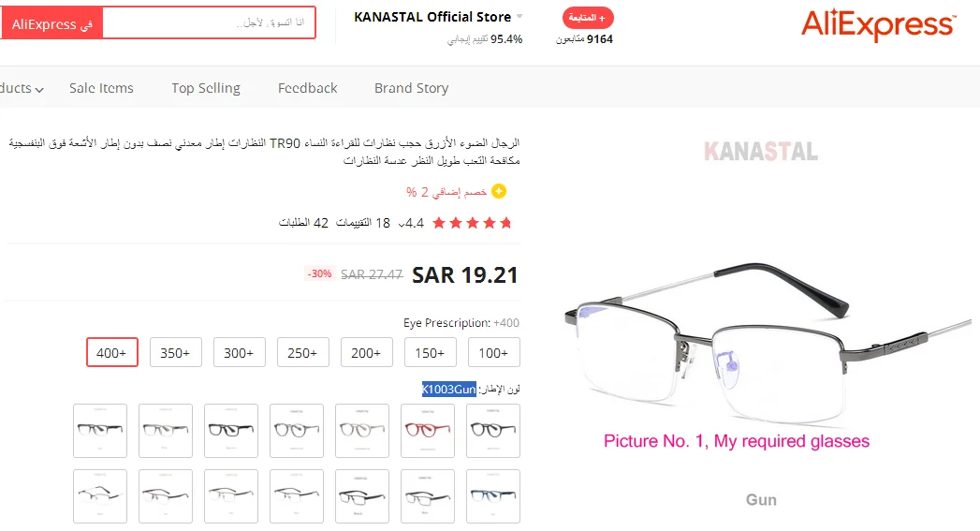Click the red AliExpress search button
980x531 pixels.
[51, 24]
